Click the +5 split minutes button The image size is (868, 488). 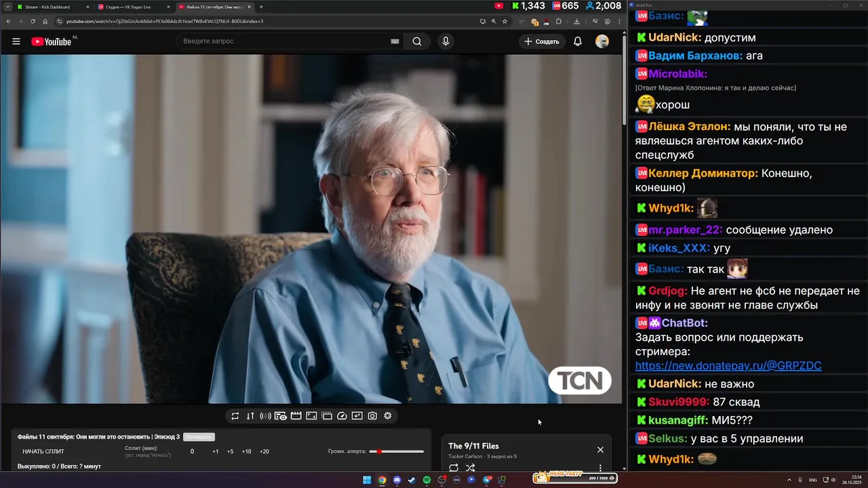click(231, 451)
